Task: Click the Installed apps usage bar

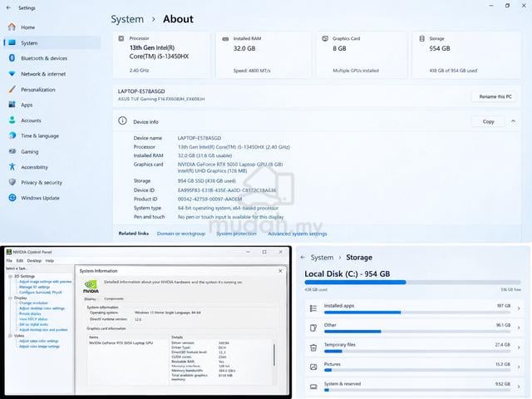Action: (x=417, y=313)
